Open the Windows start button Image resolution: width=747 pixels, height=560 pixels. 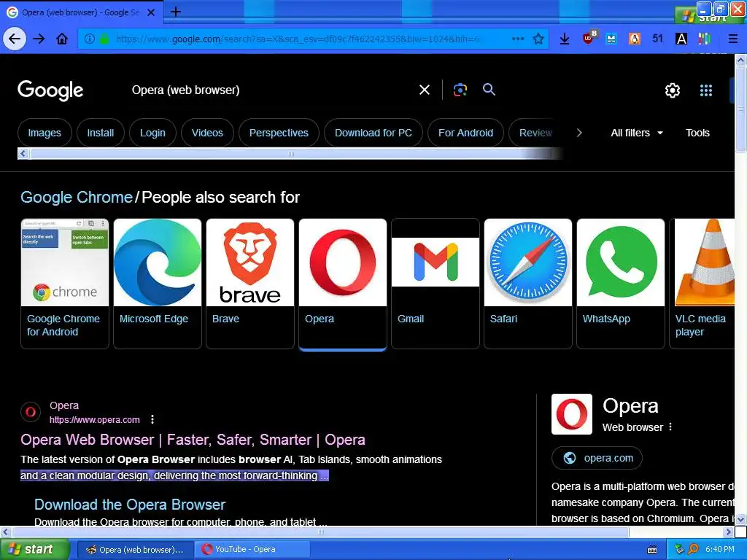pos(34,550)
